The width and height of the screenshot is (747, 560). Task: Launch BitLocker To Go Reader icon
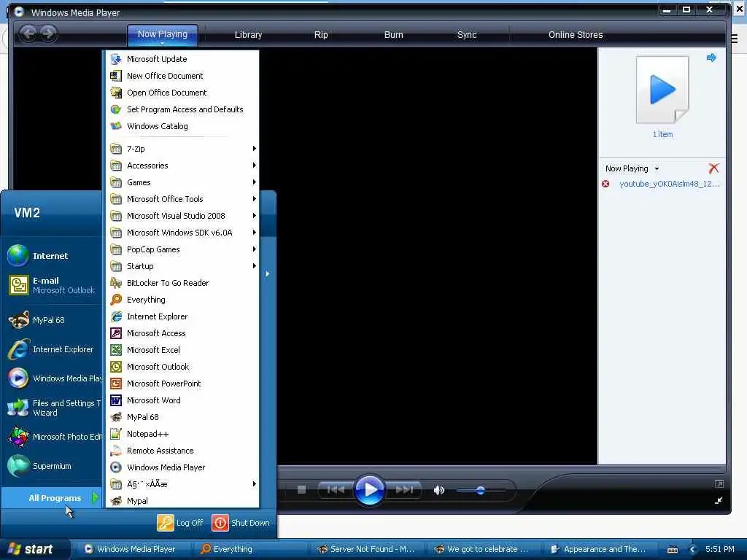click(116, 283)
